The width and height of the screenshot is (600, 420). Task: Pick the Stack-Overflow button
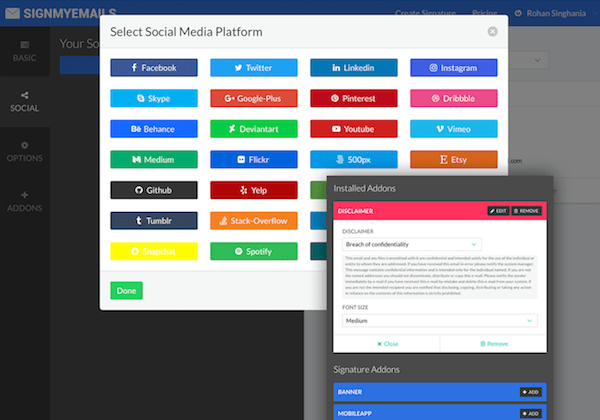(x=254, y=221)
